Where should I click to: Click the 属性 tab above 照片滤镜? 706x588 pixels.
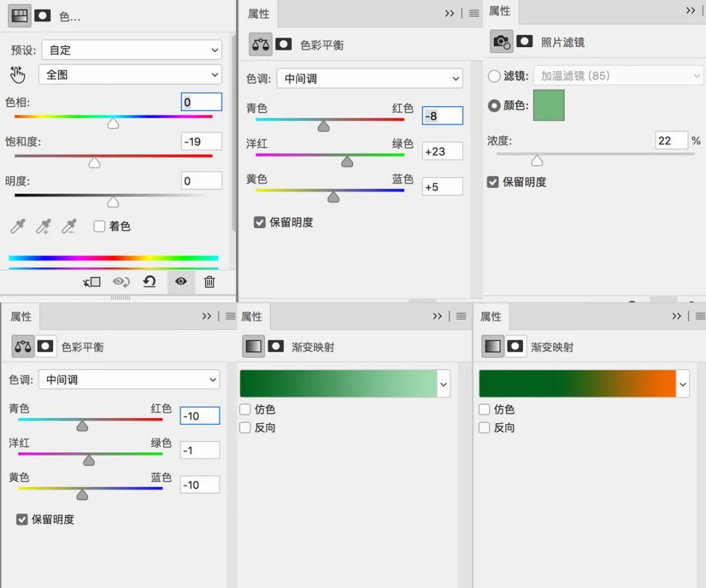pos(500,11)
